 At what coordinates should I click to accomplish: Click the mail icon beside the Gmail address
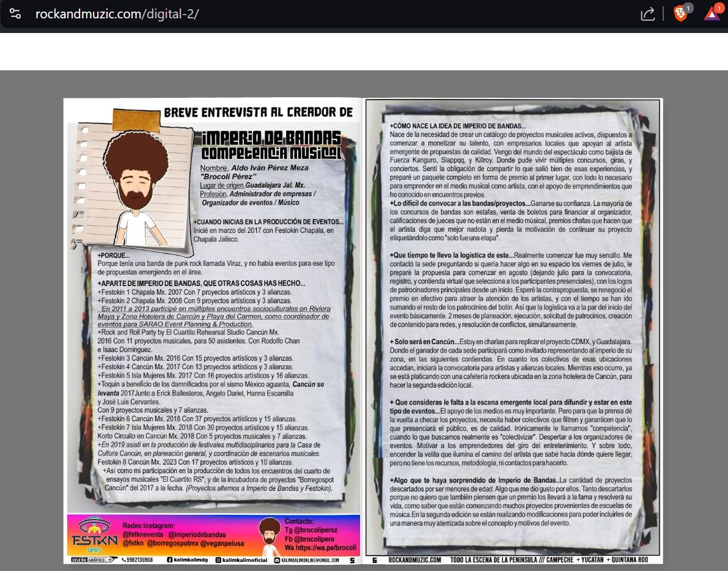pos(277,561)
